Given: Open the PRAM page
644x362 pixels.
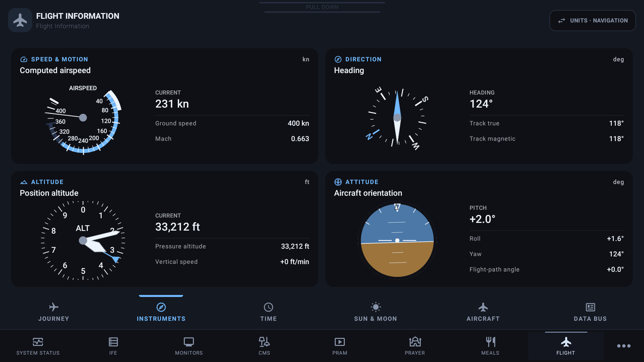Looking at the screenshot, I should (x=340, y=346).
